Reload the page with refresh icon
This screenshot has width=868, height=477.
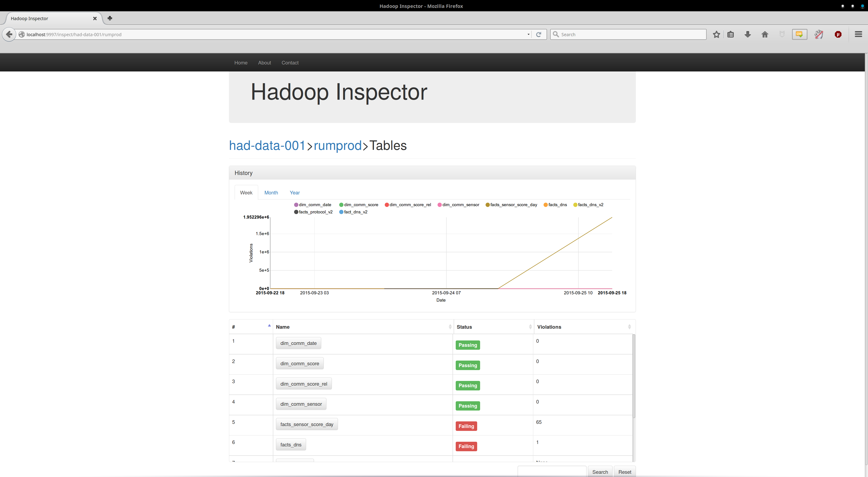click(538, 34)
